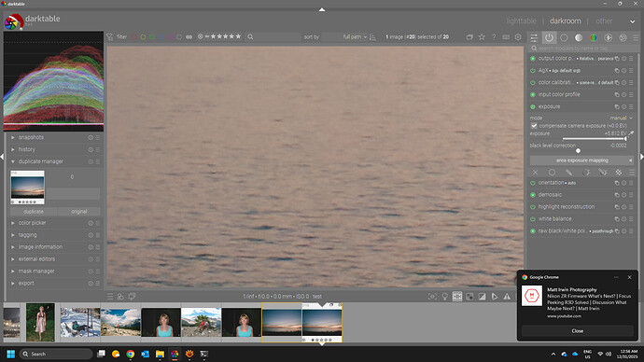Switch to the lighttable view

(x=521, y=21)
